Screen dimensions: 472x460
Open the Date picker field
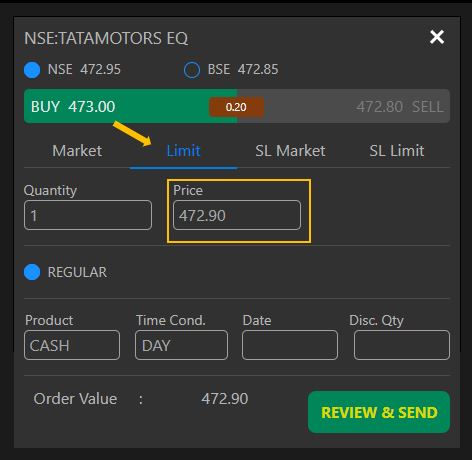(x=290, y=345)
